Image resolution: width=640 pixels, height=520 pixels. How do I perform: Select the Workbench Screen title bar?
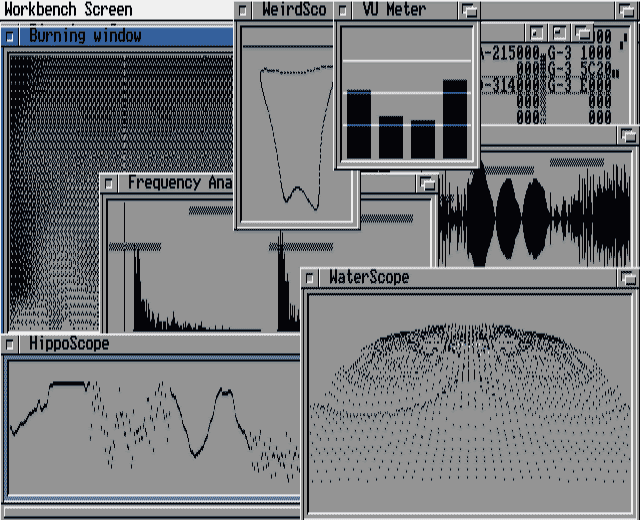[68, 9]
